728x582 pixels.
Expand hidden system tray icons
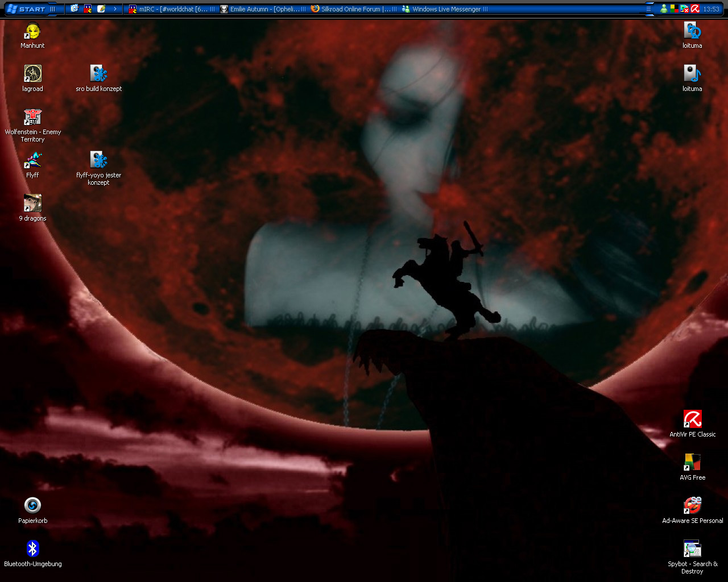[648, 9]
